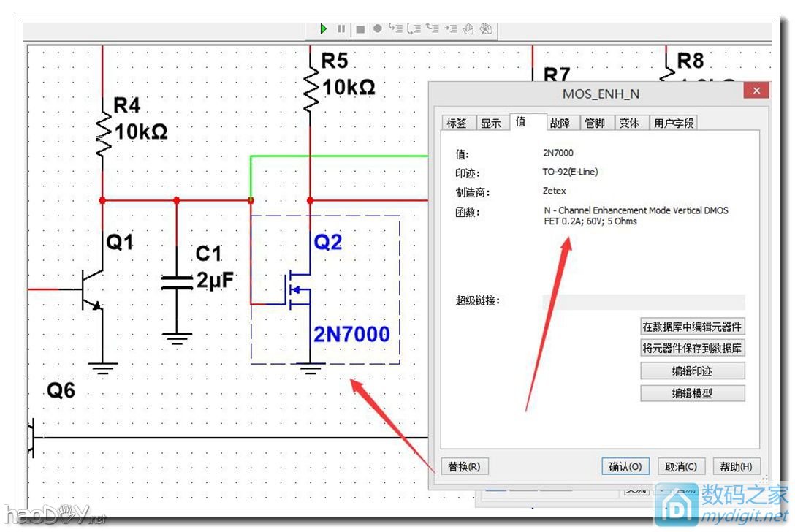Click the Stop simulation square icon
Image resolution: width=795 pixels, height=532 pixels.
click(360, 29)
